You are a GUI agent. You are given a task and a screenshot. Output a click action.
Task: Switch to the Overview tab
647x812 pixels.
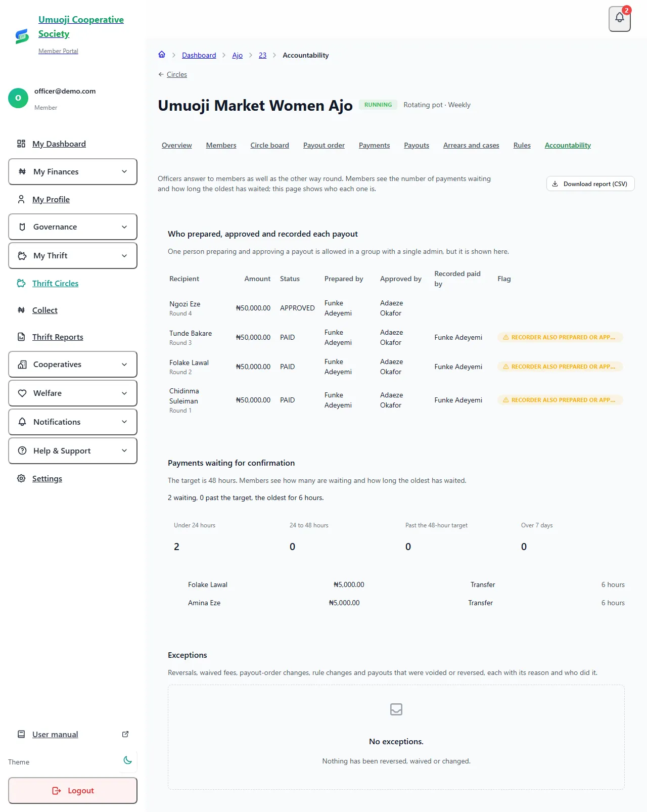pyautogui.click(x=177, y=145)
